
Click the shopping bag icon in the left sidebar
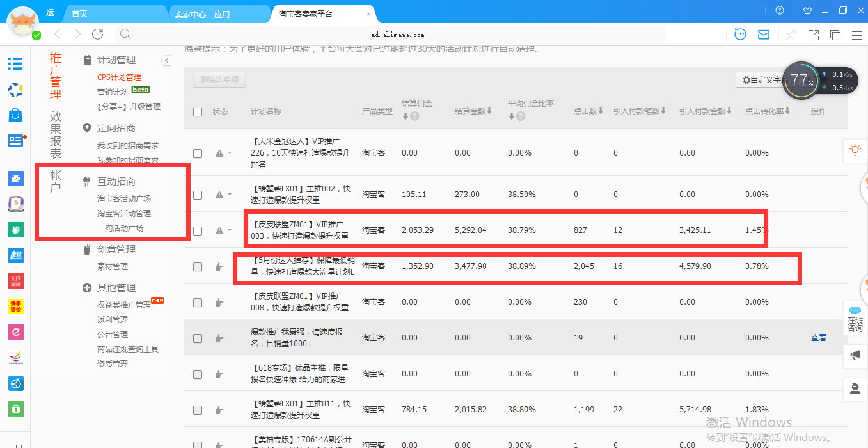[x=15, y=115]
